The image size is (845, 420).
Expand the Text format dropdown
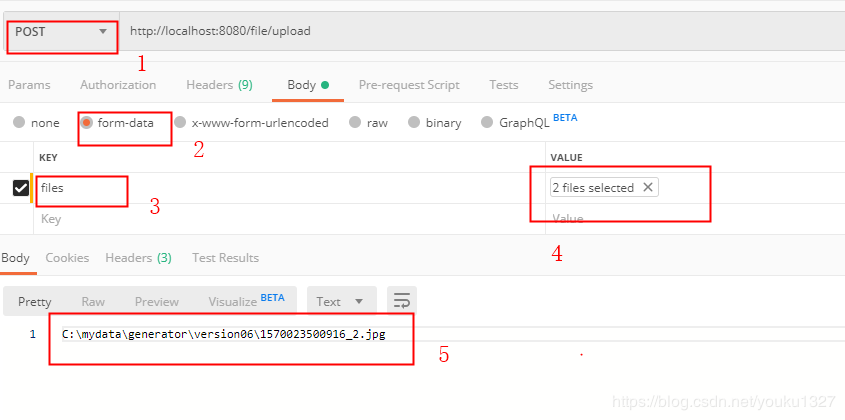[341, 301]
